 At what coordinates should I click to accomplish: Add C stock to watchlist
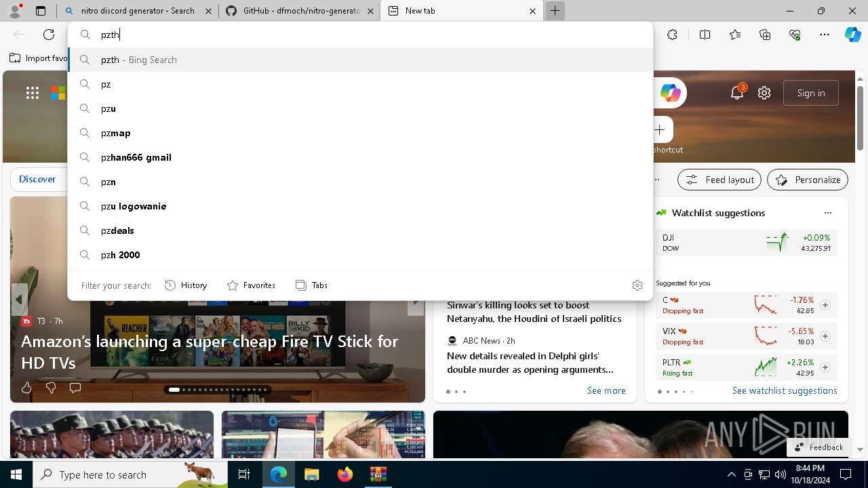click(x=825, y=305)
